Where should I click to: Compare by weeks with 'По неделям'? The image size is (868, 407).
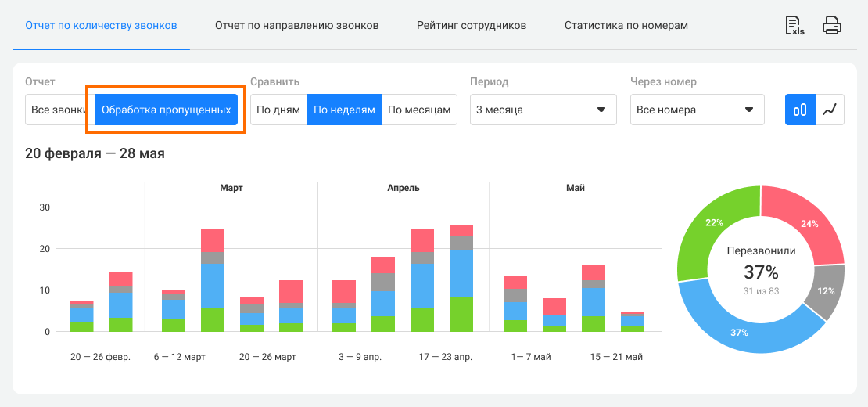coord(344,110)
